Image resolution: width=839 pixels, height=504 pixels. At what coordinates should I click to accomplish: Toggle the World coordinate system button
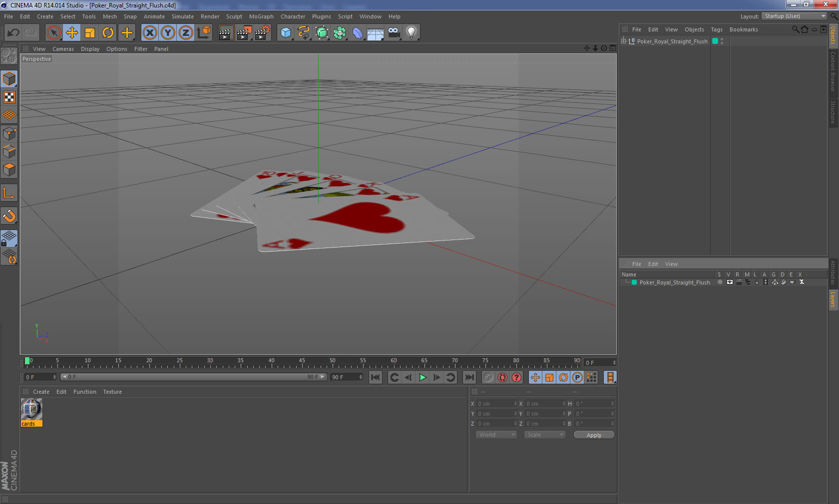(x=204, y=33)
